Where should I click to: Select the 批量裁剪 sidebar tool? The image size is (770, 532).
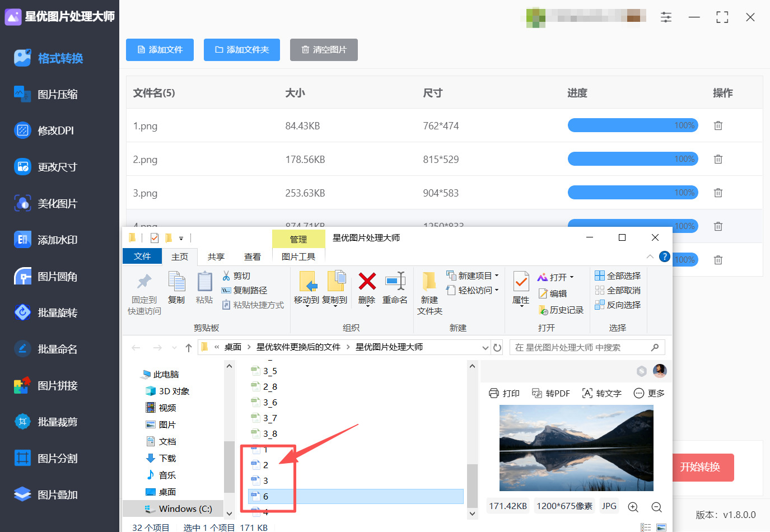click(47, 422)
